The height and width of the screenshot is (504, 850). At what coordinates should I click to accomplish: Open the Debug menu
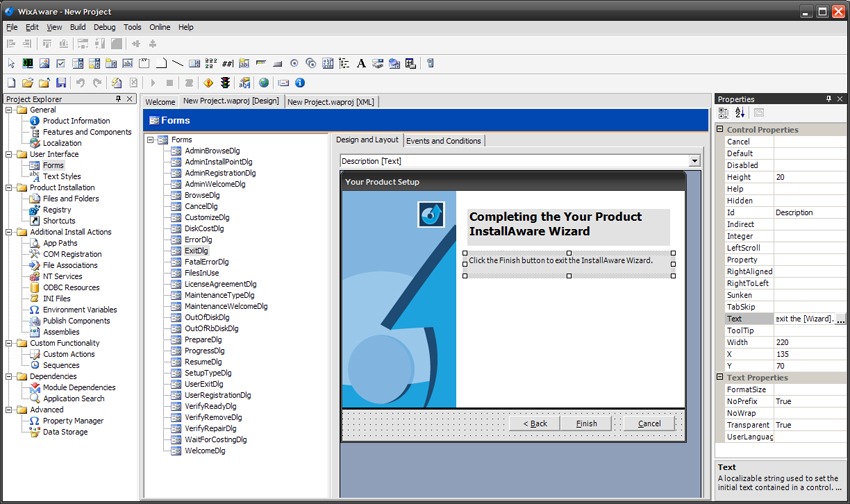104,27
